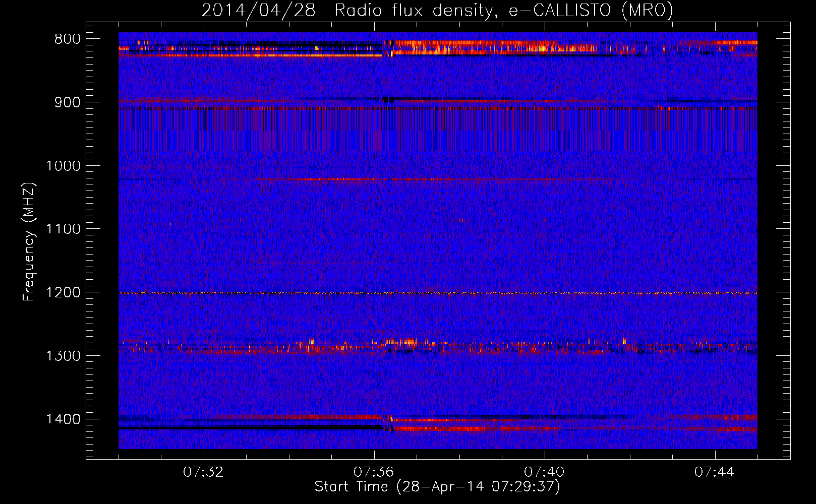816x504 pixels.
Task: Click the 'Start Time (28-Apr-14 07:29:37)' axis title
Action: (437, 487)
